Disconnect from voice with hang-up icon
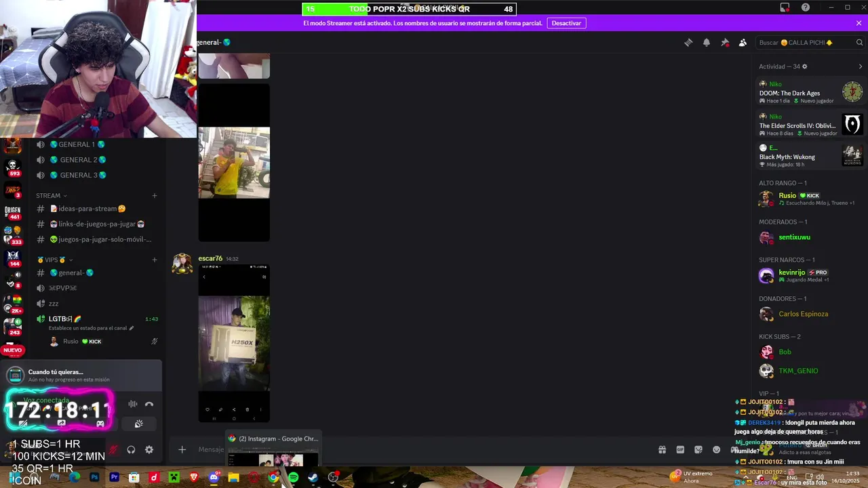868x488 pixels. click(149, 404)
